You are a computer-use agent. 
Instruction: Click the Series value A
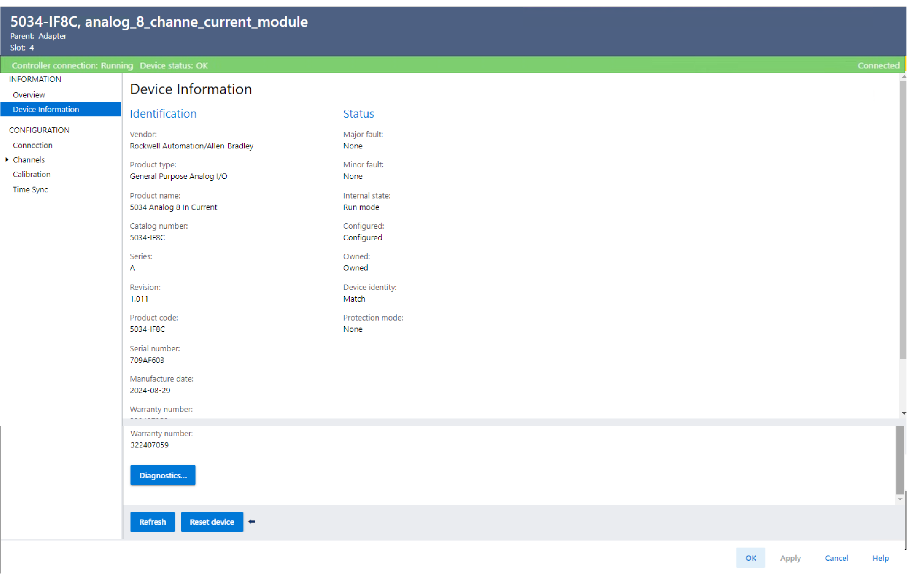tap(133, 268)
